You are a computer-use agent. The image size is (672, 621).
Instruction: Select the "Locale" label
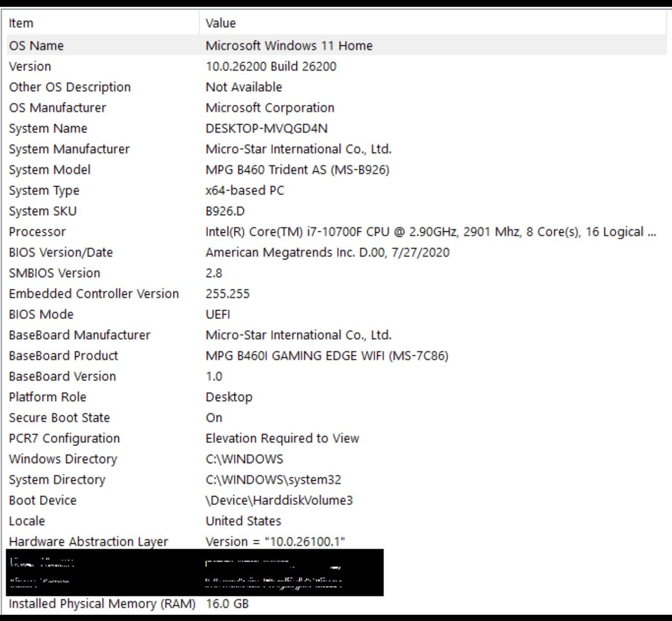pos(27,521)
